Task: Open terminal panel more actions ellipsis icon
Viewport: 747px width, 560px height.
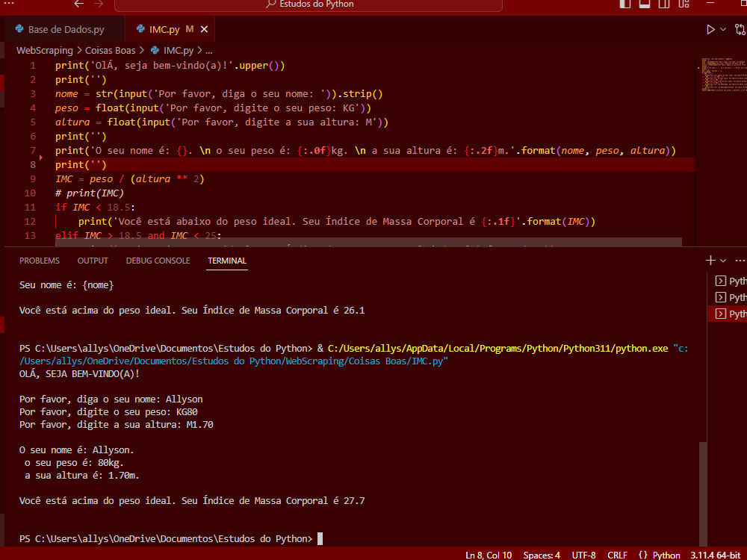Action: click(x=739, y=260)
